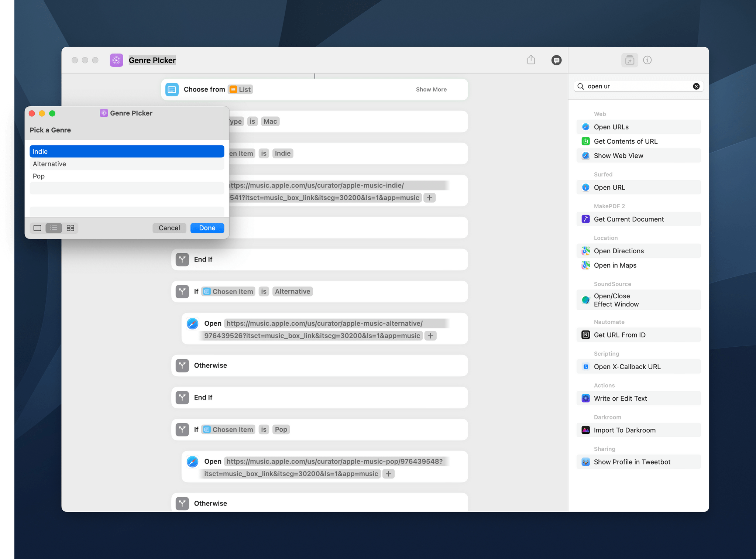Click the Choose from List action icon

click(172, 89)
